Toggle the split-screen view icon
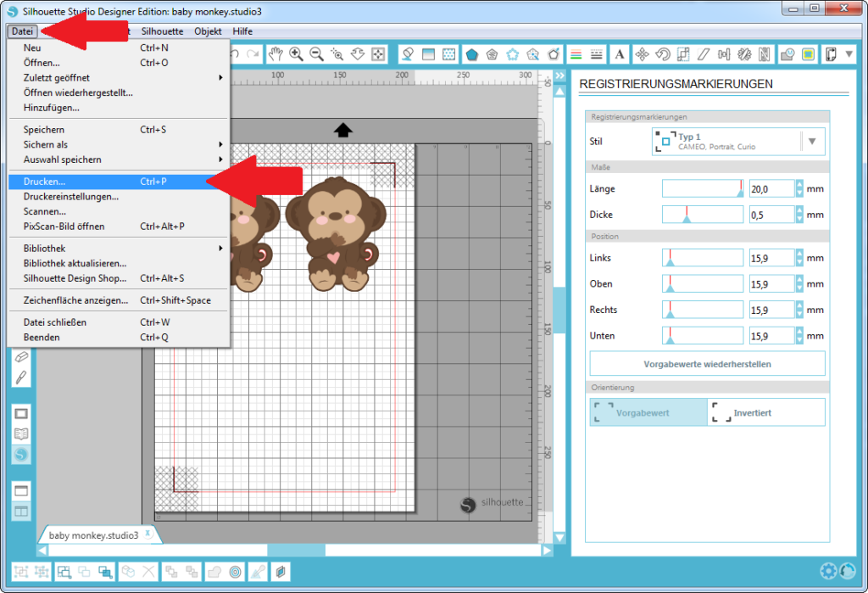 click(22, 511)
